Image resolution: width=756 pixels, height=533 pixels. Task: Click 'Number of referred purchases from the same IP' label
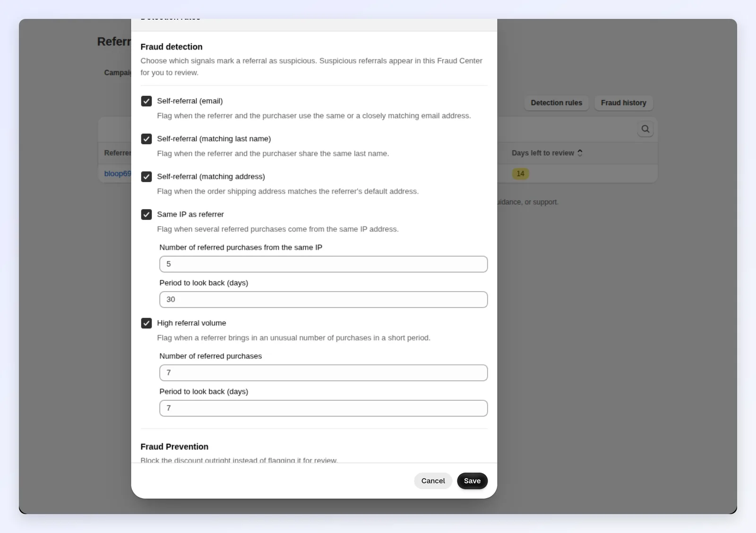241,248
